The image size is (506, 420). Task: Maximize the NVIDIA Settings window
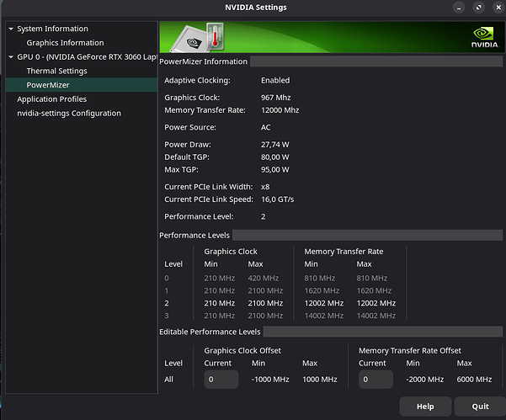[x=478, y=8]
